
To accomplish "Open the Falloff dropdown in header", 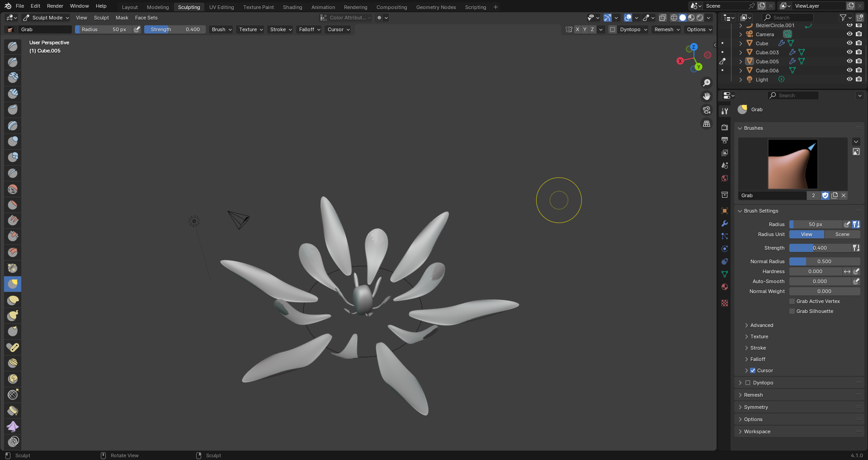I will [310, 29].
